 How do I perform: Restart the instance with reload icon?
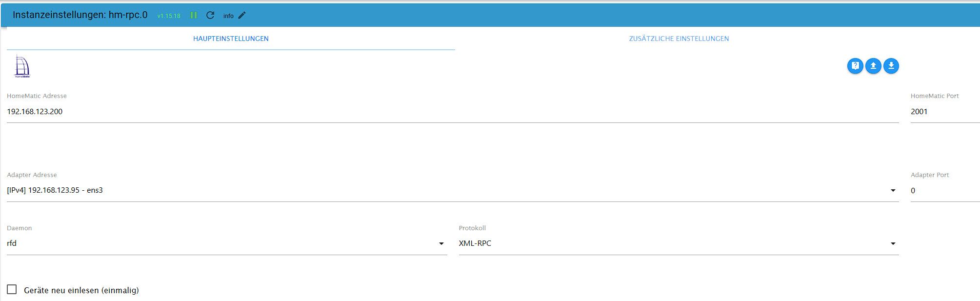click(210, 15)
